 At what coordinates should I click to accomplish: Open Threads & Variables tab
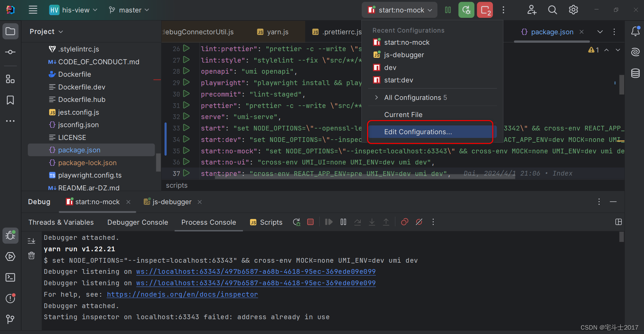[61, 222]
